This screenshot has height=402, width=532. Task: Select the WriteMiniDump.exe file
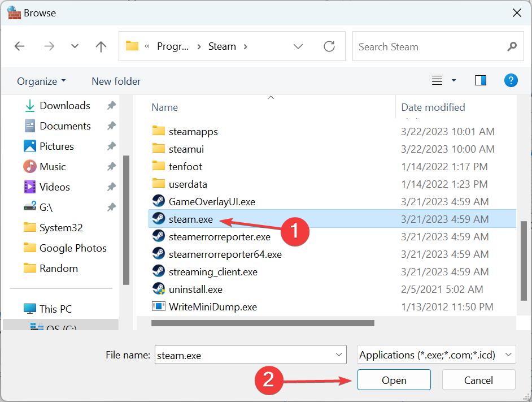pyautogui.click(x=212, y=307)
